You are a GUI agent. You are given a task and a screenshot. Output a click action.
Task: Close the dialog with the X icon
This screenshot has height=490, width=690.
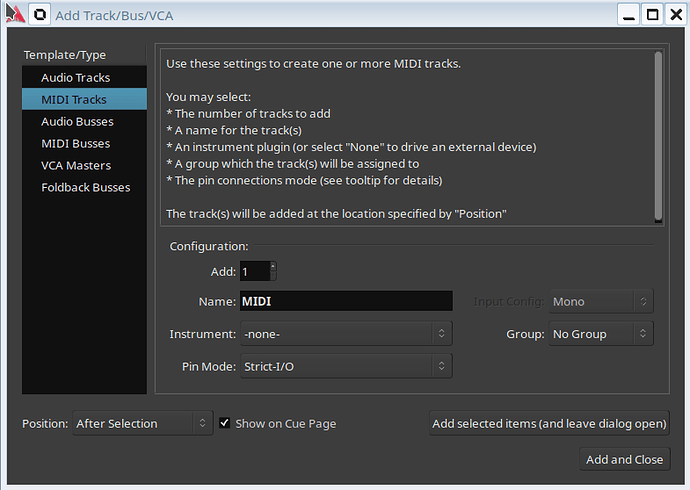tap(674, 14)
